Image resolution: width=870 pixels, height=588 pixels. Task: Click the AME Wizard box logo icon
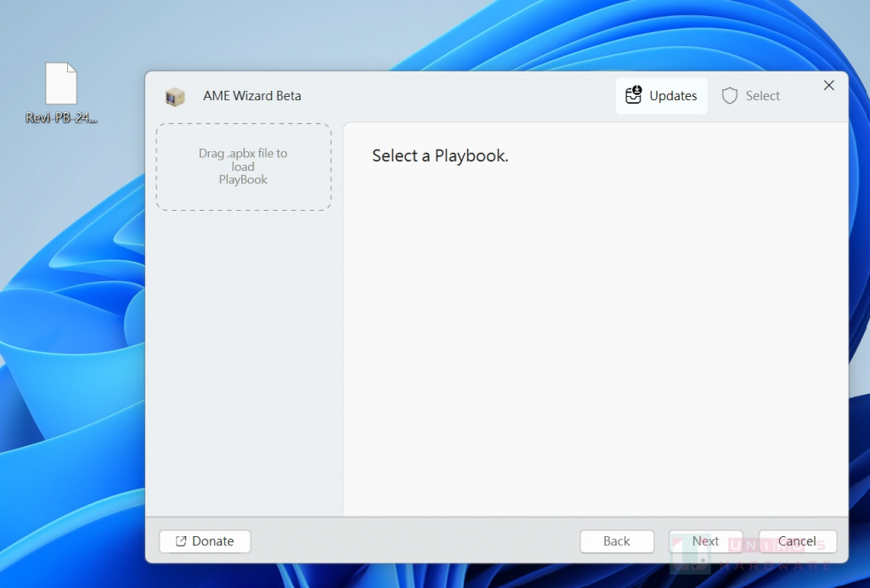pyautogui.click(x=175, y=97)
